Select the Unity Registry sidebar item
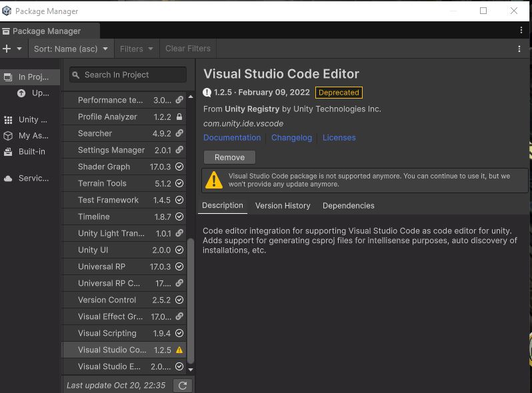Viewport: 532px width, 393px height. [30, 119]
